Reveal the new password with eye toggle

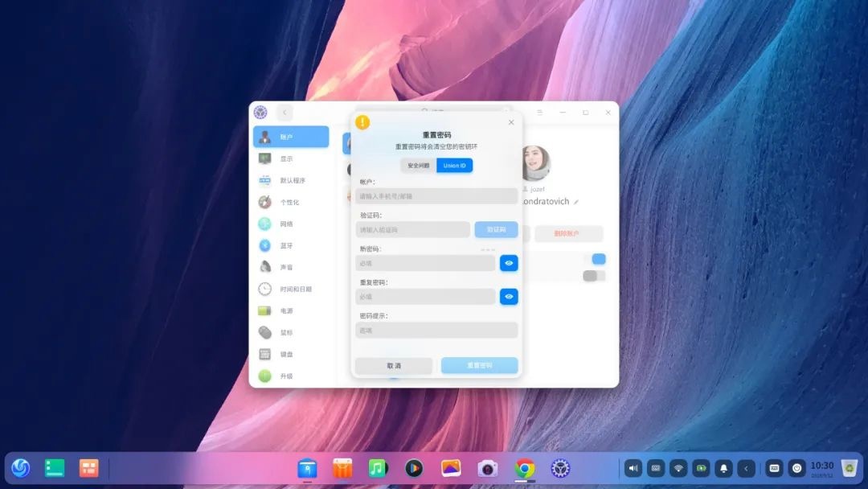point(507,263)
